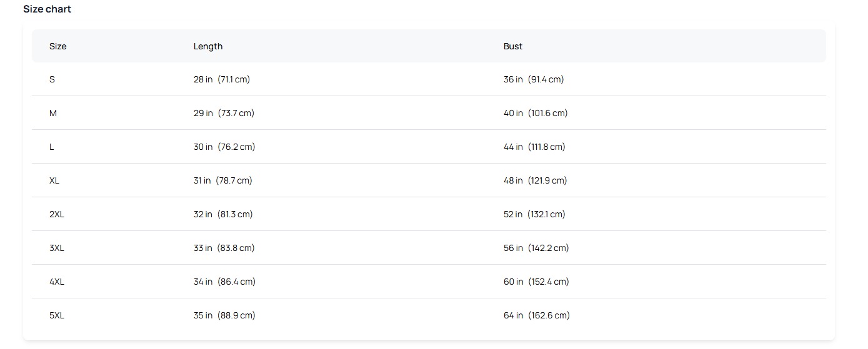Click the 30 in (76.2 cm) length value
Image resolution: width=868 pixels, height=349 pixels.
(x=224, y=147)
